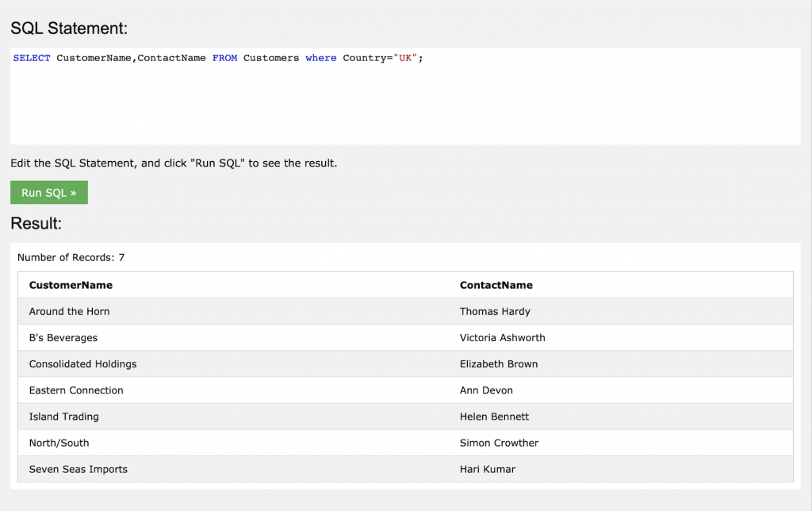This screenshot has width=812, height=511.
Task: Click the Helen Bennett contact cell
Action: (494, 416)
